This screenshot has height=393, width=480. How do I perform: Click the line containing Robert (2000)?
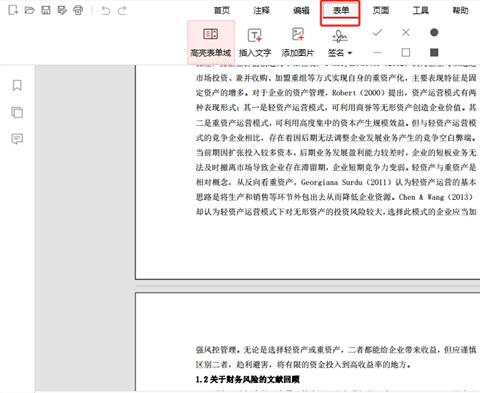336,93
